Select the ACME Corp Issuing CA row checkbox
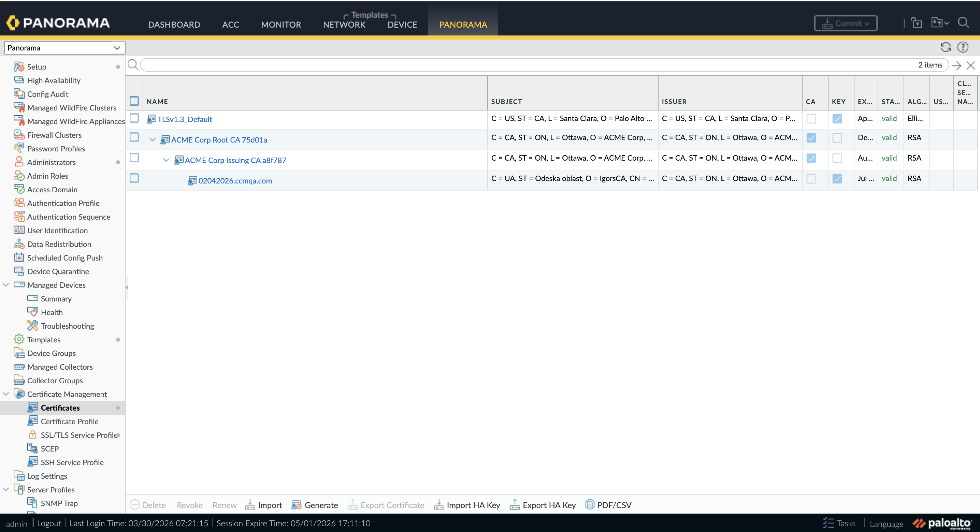980x532 pixels. (134, 158)
